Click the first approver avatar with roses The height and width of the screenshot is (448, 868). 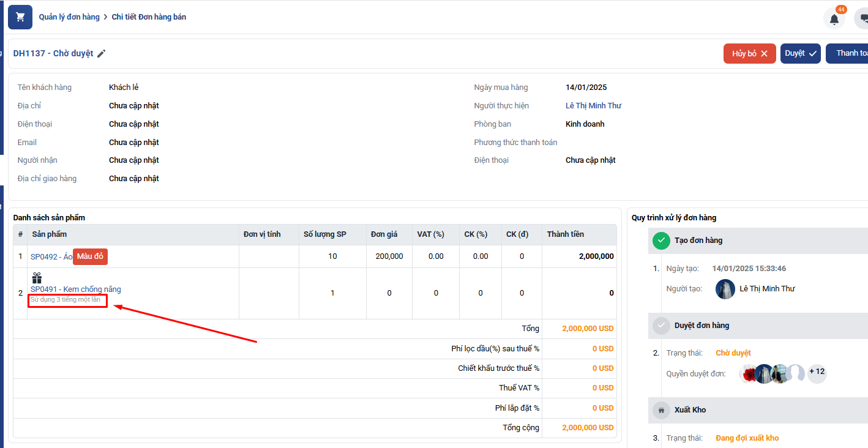click(x=749, y=373)
